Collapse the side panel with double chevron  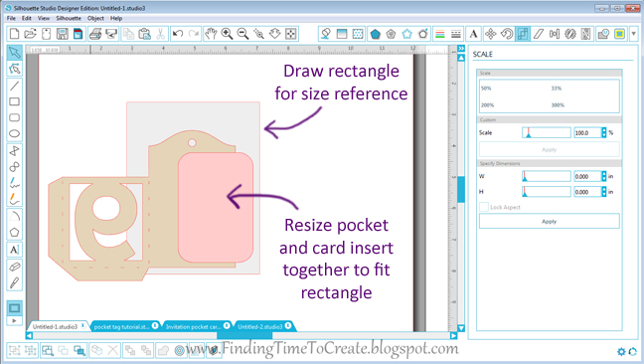tap(461, 49)
